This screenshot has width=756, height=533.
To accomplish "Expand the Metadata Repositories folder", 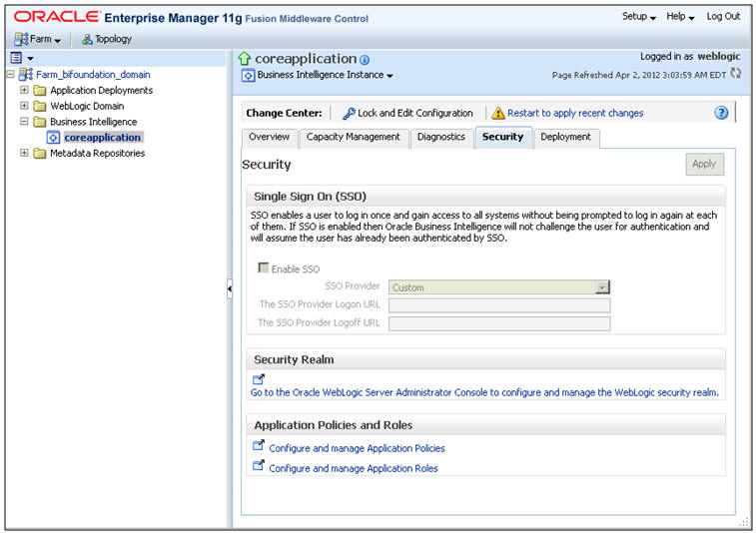I will 24,153.
